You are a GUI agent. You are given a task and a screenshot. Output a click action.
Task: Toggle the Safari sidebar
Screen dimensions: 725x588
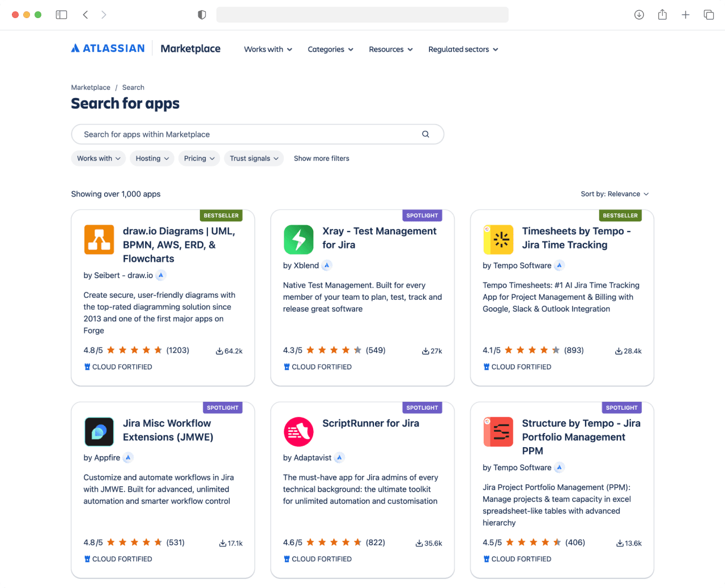[61, 15]
